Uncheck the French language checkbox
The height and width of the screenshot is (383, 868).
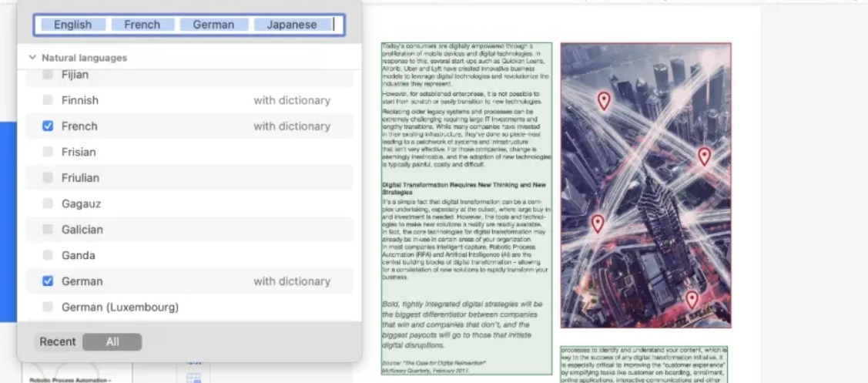[x=48, y=126]
